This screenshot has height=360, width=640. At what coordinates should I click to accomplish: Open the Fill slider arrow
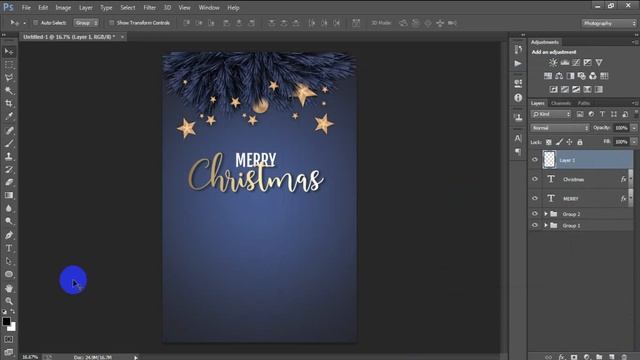pyautogui.click(x=634, y=142)
